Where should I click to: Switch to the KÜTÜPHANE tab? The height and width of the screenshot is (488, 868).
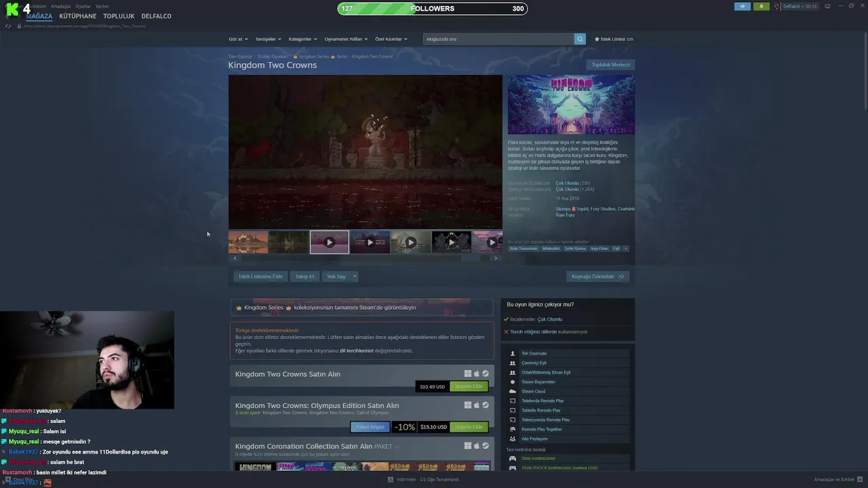click(x=78, y=16)
